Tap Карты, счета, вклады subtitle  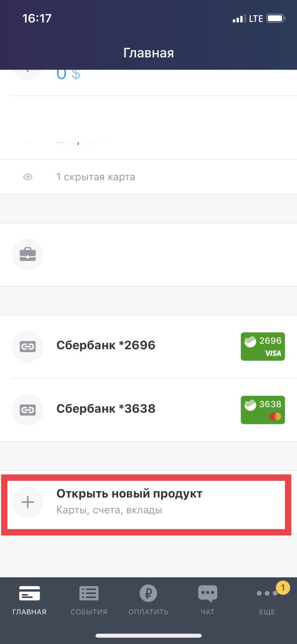pos(109,510)
